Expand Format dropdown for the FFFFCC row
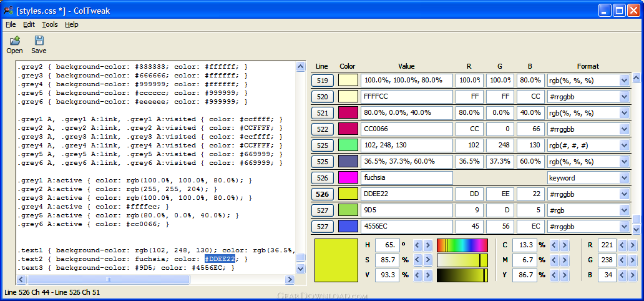 624,97
